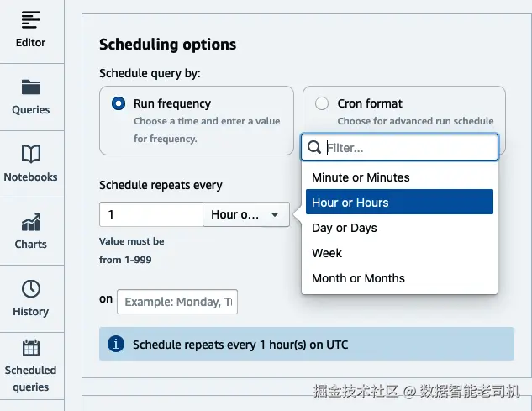Screen dimensions: 532x411
Task: Choose Hour or Hours option
Action: [350, 203]
